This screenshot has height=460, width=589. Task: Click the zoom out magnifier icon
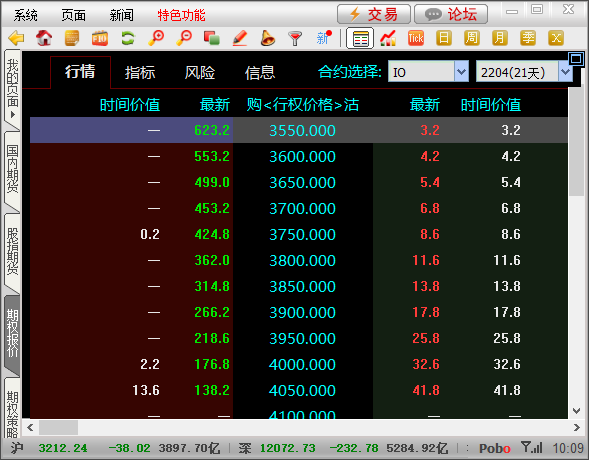[184, 38]
